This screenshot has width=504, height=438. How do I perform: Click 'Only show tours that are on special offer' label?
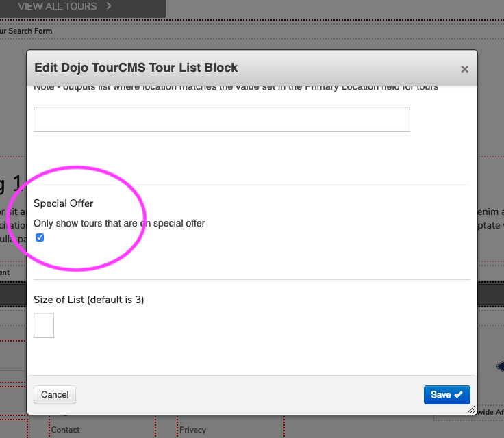(x=119, y=223)
